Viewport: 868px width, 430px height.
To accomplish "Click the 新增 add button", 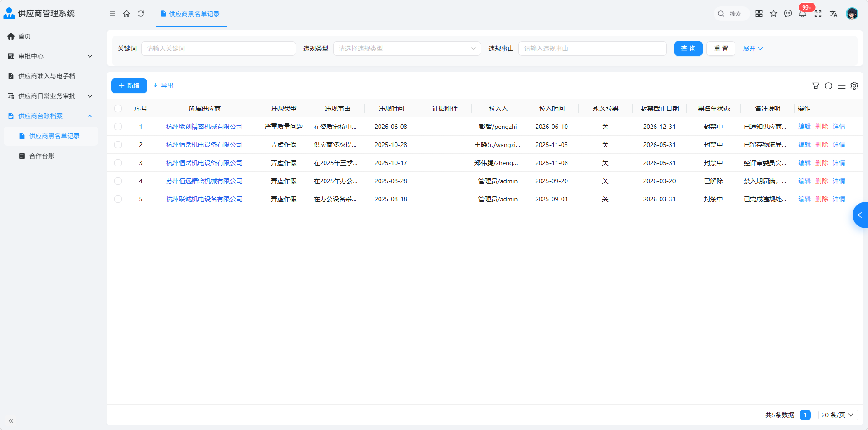I will pyautogui.click(x=129, y=86).
